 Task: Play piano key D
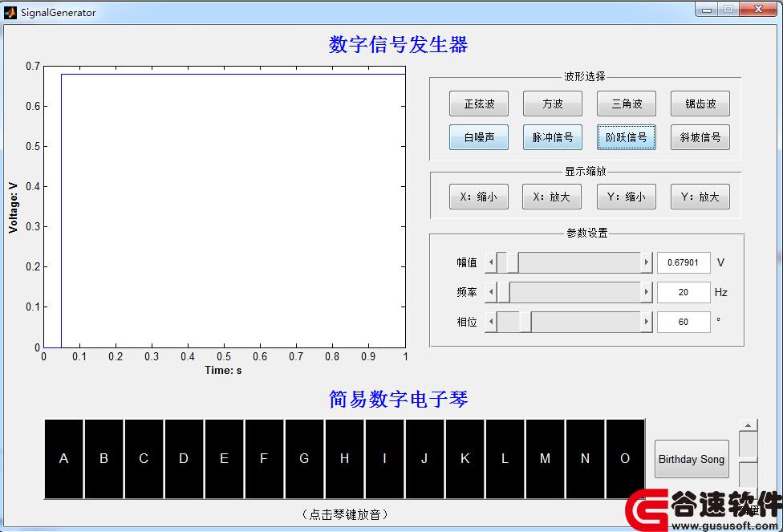(184, 458)
